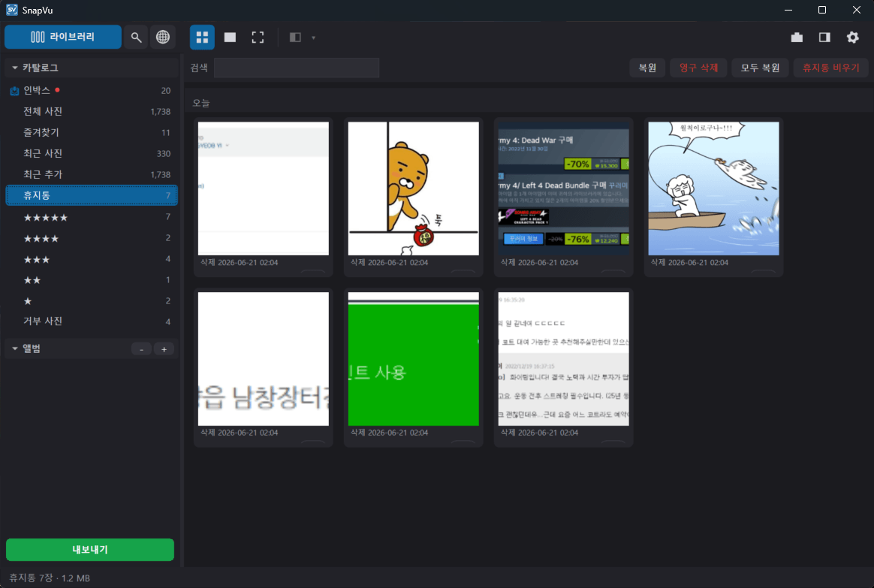Filter by three-star rating

tap(92, 259)
